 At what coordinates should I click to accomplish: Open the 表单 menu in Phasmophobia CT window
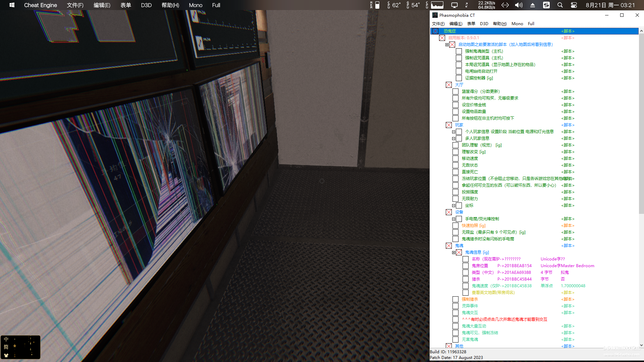[x=471, y=24]
